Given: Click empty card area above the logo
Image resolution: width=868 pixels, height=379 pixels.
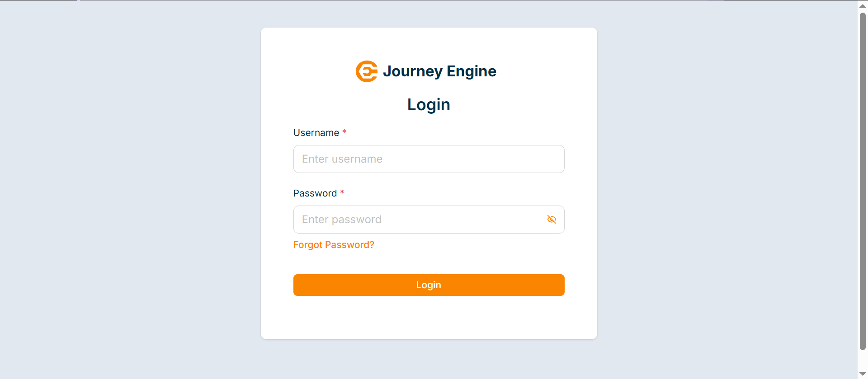Looking at the screenshot, I should coord(429,43).
